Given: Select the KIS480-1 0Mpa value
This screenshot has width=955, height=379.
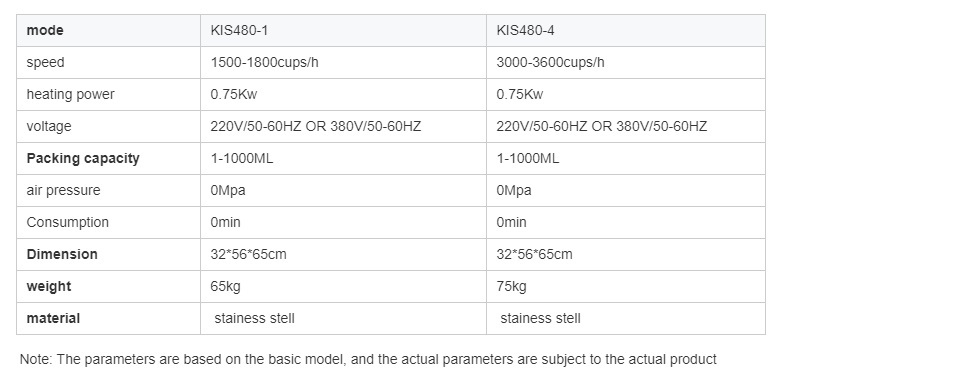Looking at the screenshot, I should click(228, 190).
